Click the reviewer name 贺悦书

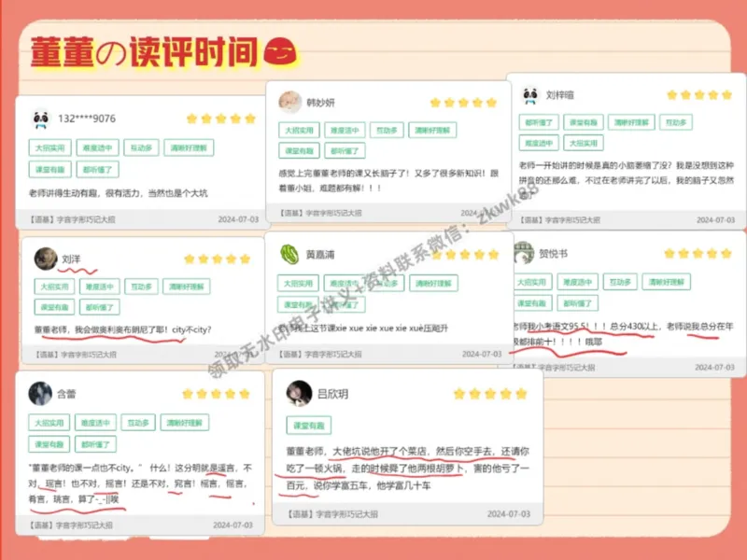(553, 253)
